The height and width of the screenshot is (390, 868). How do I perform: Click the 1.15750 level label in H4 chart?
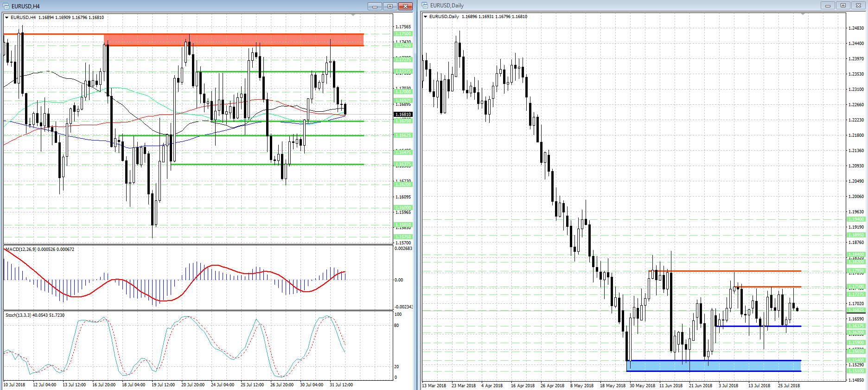(x=403, y=237)
